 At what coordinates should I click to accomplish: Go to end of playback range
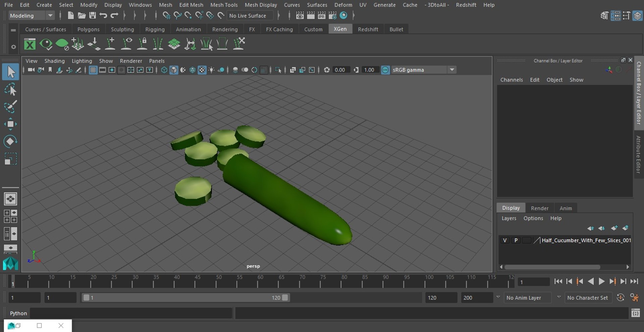pos(634,281)
